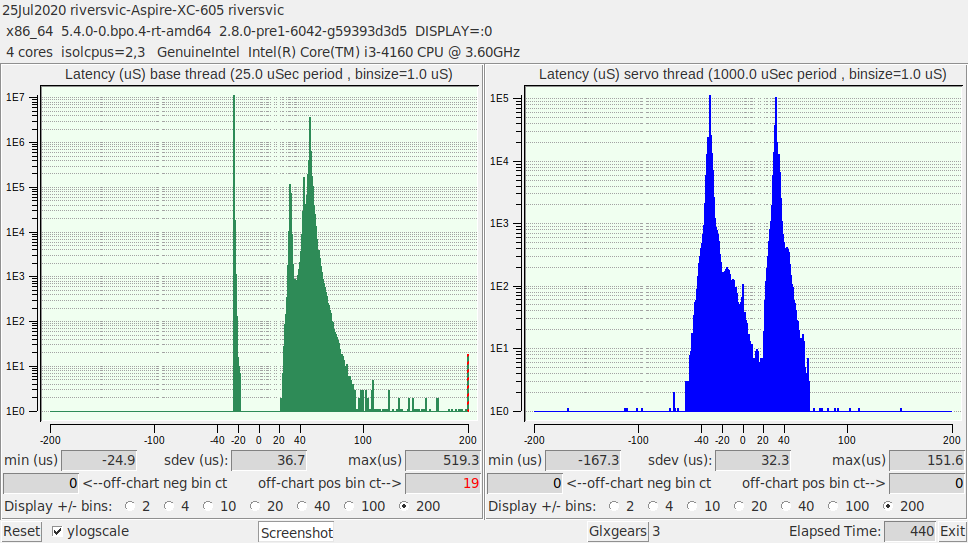The width and height of the screenshot is (968, 543).
Task: Select base thread display bins 20
Action: click(255, 506)
